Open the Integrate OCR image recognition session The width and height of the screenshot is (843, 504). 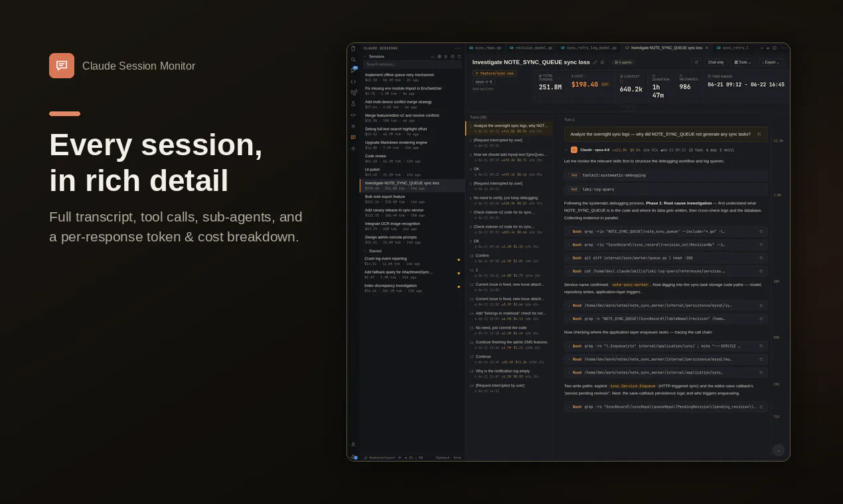click(412, 226)
